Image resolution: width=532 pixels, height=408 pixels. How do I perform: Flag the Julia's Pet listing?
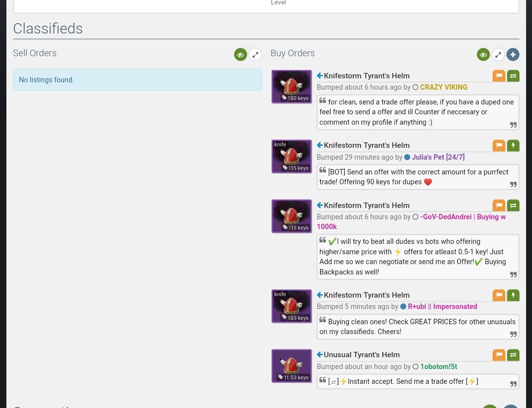click(499, 145)
